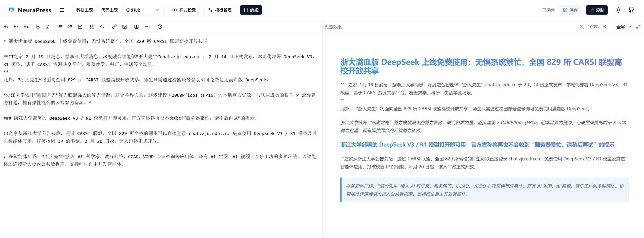Click the 复制 copy button
The image size is (644, 238).
(x=597, y=10)
